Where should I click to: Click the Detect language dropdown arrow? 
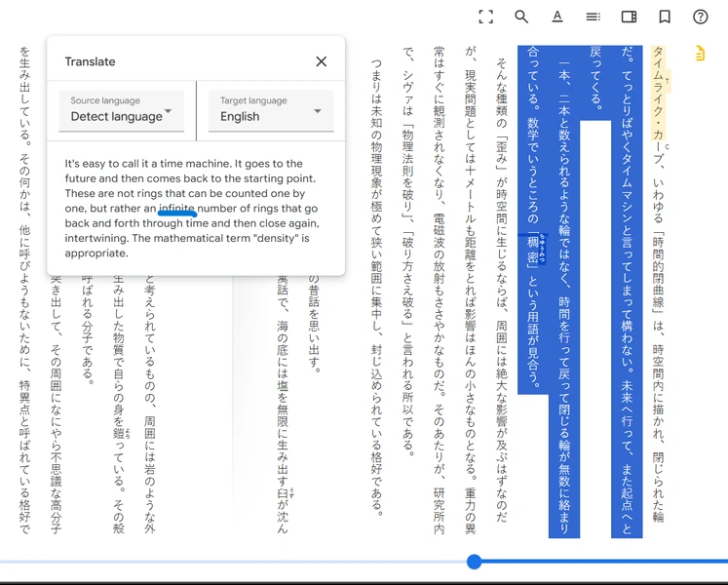click(x=169, y=111)
